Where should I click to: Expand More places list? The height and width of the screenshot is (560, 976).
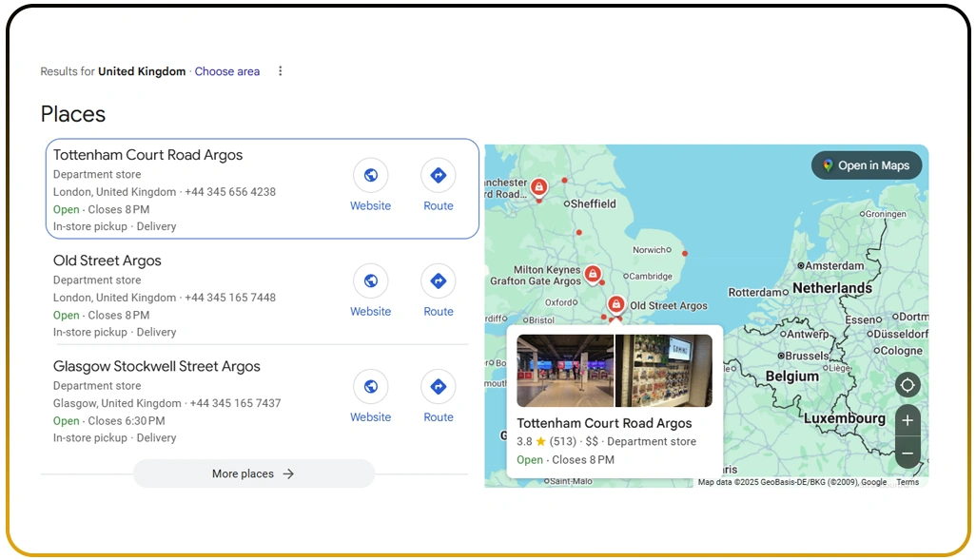[253, 473]
